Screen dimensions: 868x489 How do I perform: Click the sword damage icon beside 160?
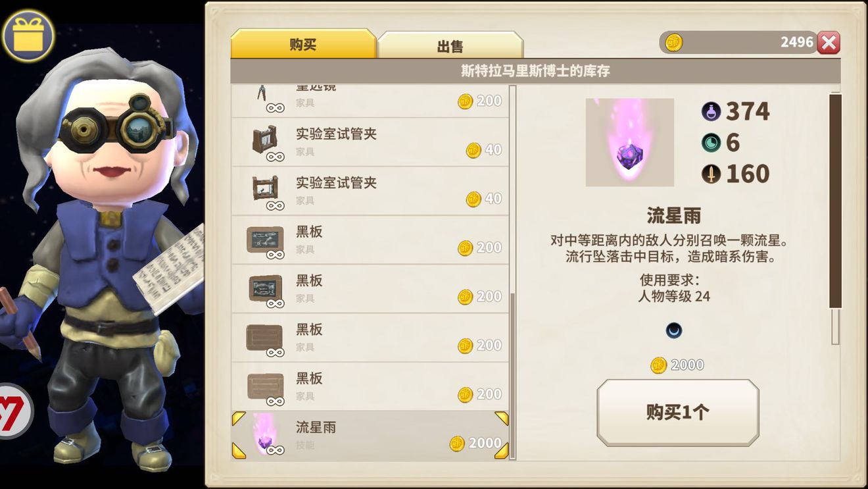711,174
